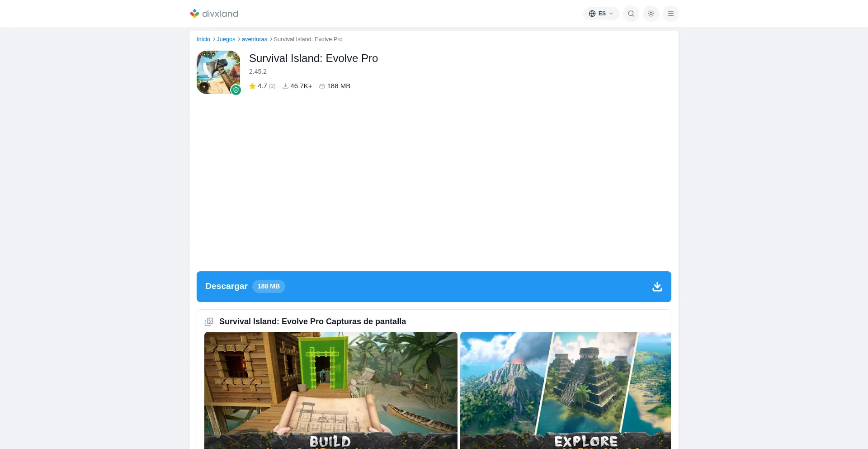Image resolution: width=868 pixels, height=449 pixels.
Task: Click the green verified shield badge
Action: click(x=236, y=90)
